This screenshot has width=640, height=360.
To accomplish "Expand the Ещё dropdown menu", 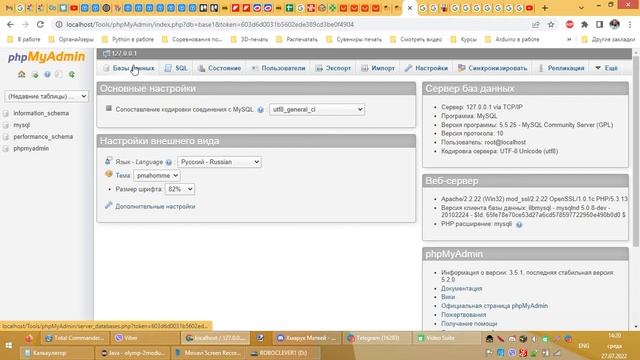I will [607, 68].
